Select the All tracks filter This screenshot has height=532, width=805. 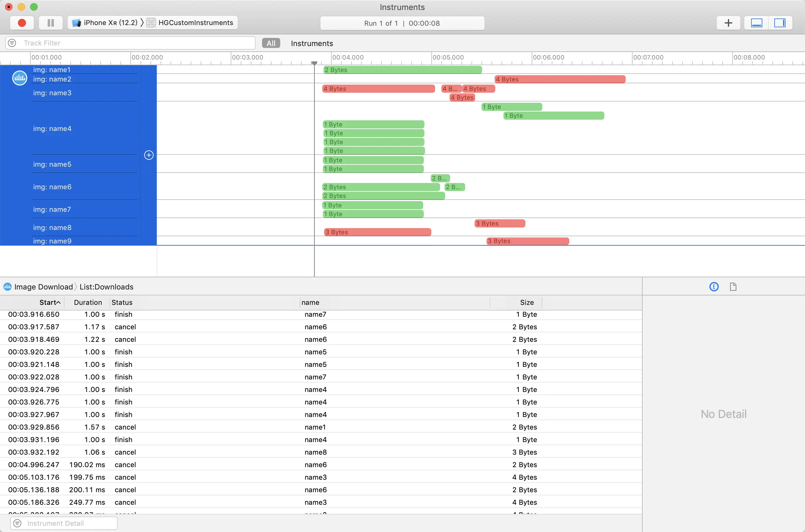[x=271, y=43]
